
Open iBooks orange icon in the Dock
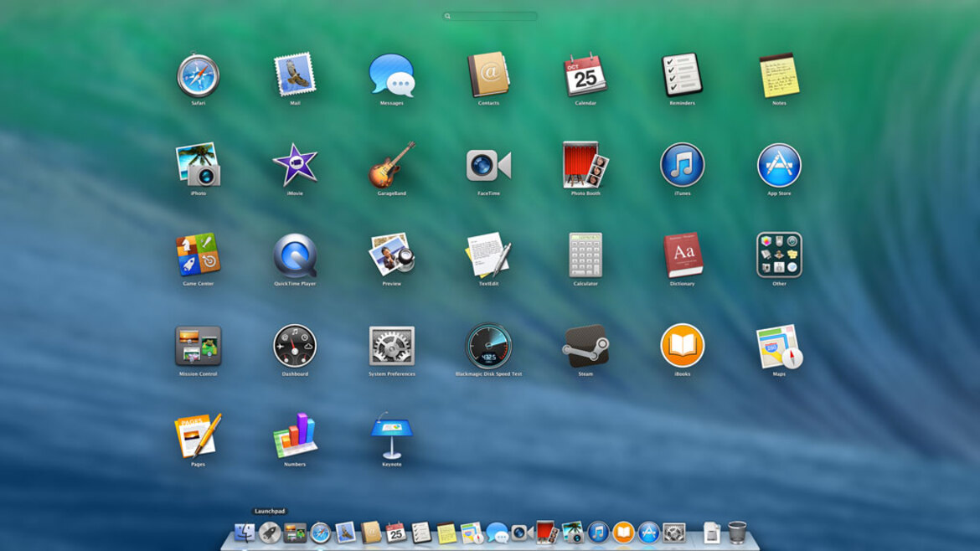[x=623, y=533]
